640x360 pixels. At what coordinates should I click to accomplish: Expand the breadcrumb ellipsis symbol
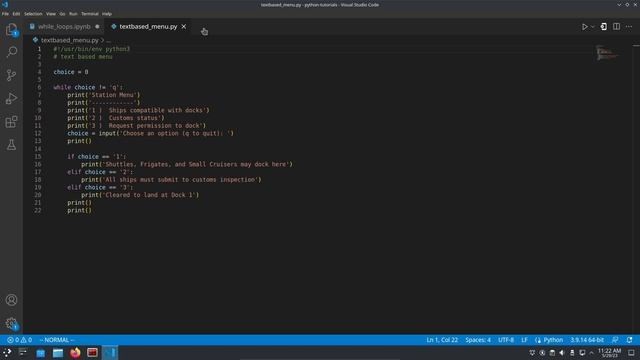109,40
